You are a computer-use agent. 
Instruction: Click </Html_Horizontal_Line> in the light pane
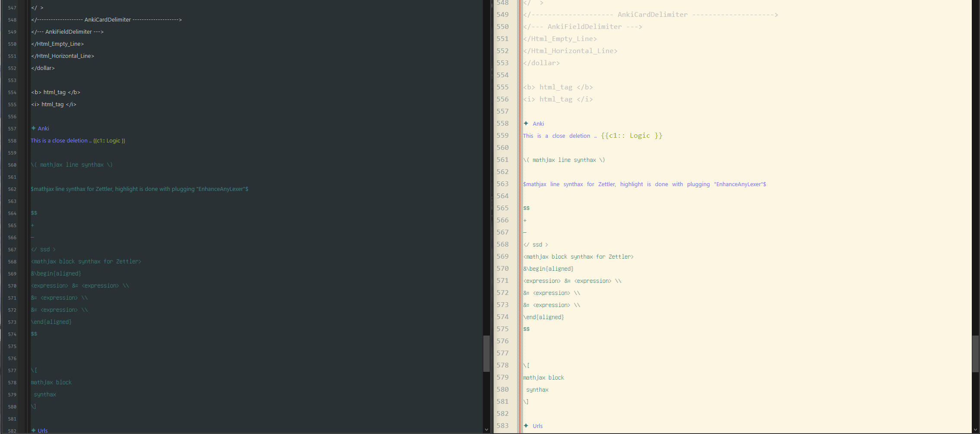coord(570,51)
